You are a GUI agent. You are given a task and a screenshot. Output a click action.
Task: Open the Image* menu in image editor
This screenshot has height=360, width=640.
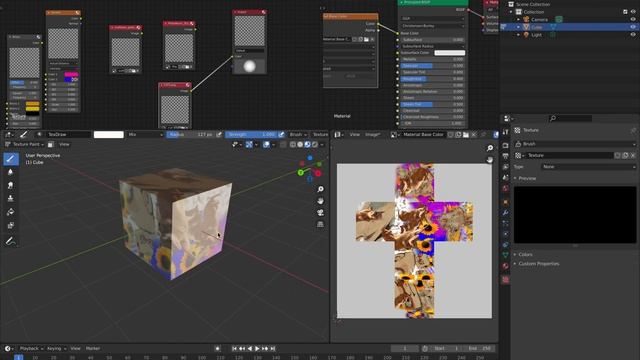pyautogui.click(x=372, y=134)
